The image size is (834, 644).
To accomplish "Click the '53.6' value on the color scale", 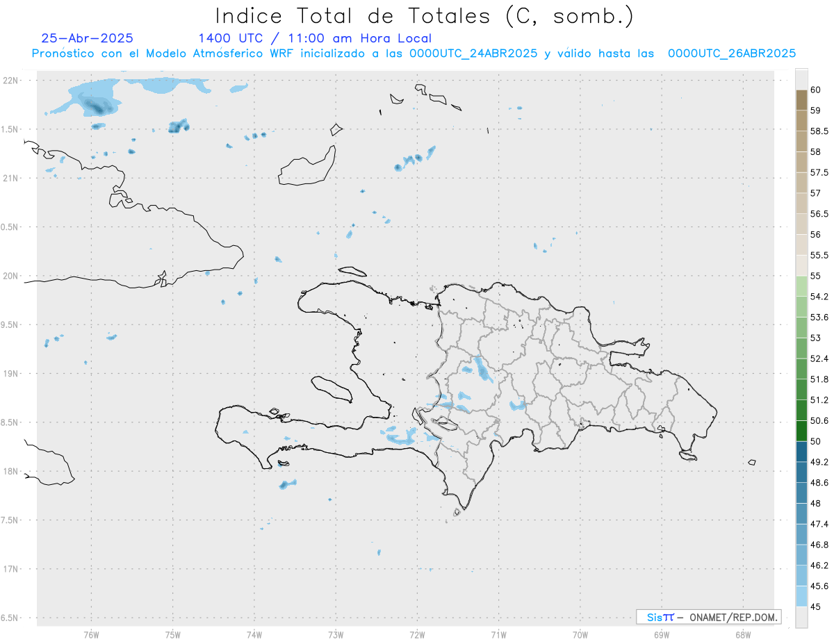I will pos(819,317).
